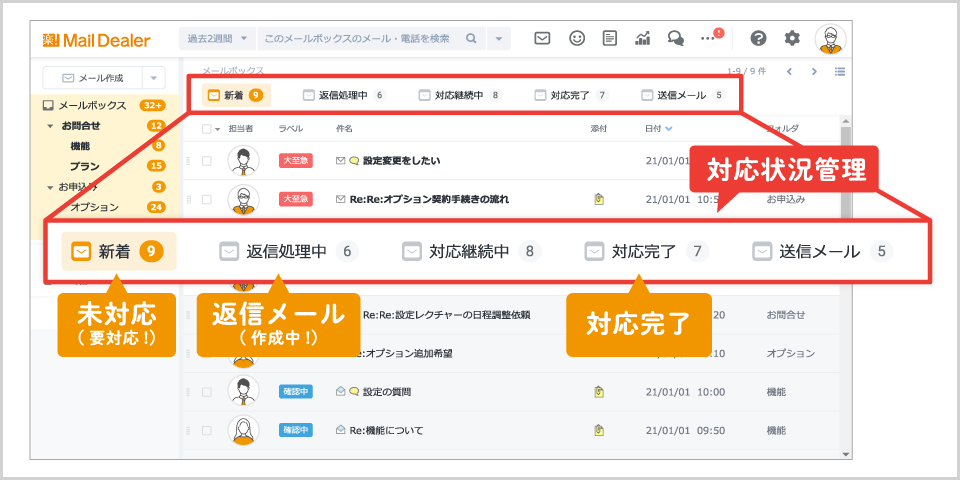Open attachment icon in 設定の質問 row

coord(599,392)
